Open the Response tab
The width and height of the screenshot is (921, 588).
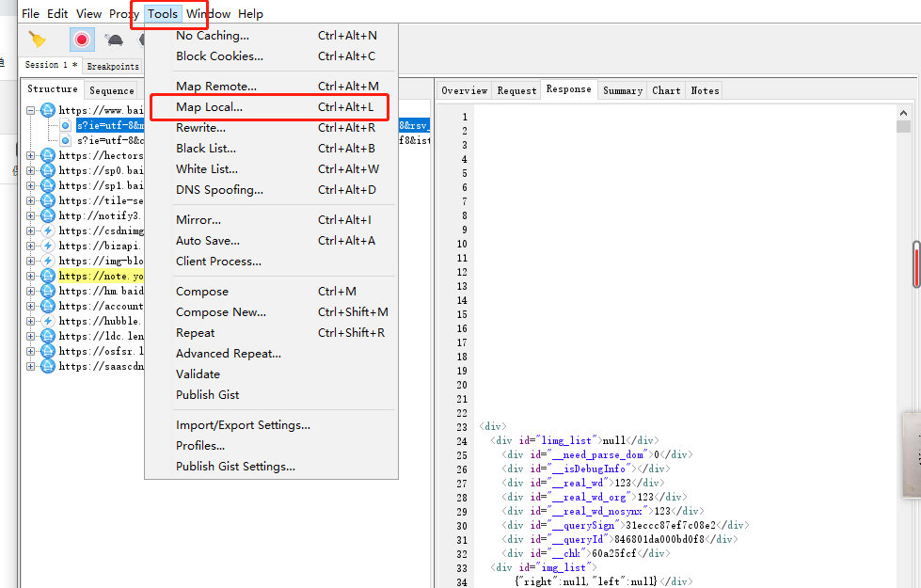pyautogui.click(x=568, y=89)
